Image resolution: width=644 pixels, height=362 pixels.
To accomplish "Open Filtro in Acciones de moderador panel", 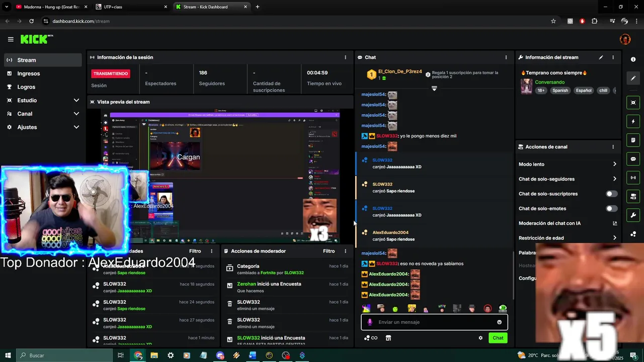I will [329, 251].
